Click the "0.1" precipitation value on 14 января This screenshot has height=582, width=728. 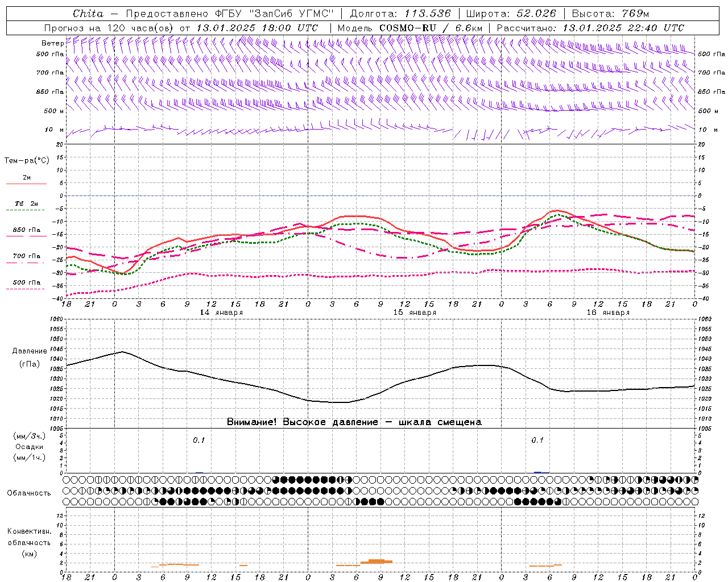pyautogui.click(x=198, y=440)
